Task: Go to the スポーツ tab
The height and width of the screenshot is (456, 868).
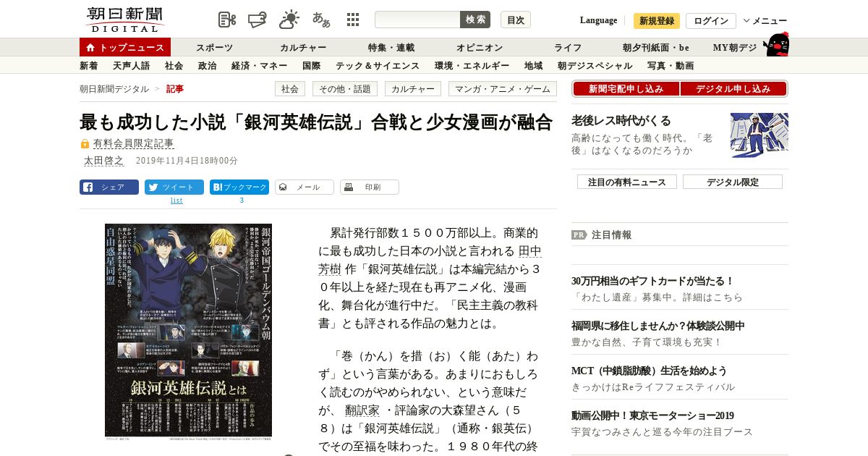Action: 214,48
